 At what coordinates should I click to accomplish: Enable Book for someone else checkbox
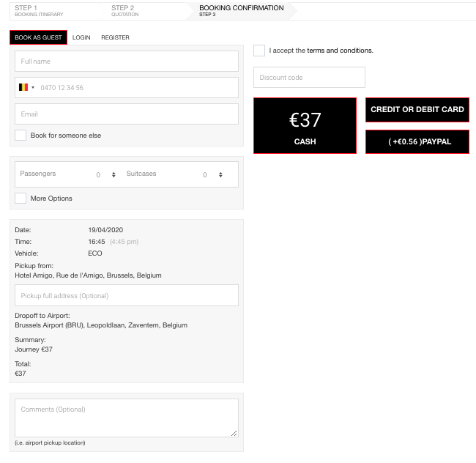coord(21,135)
